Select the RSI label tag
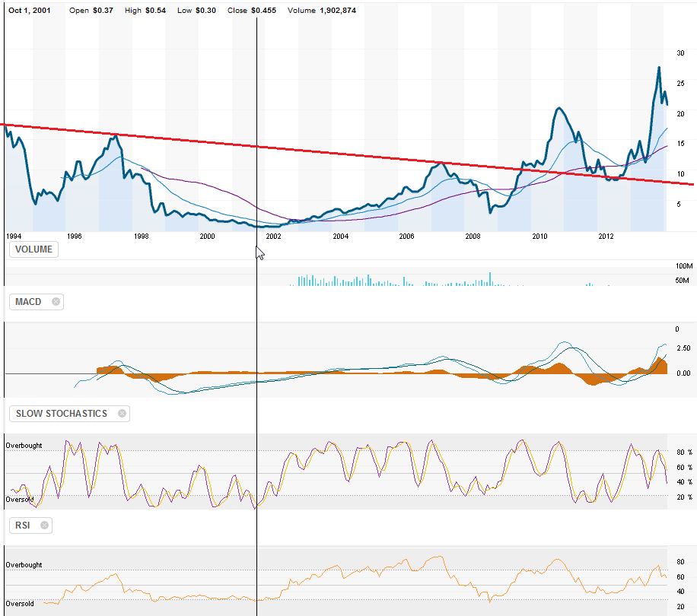 21,525
